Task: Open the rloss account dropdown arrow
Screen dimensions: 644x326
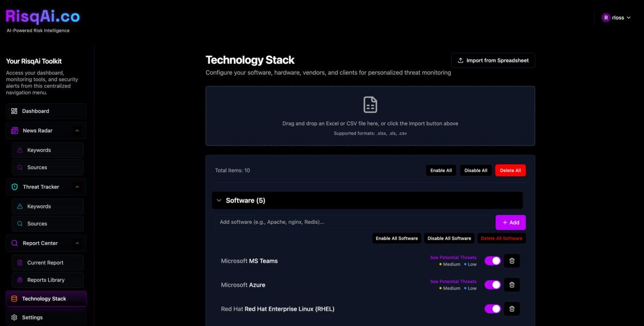Action: pyautogui.click(x=628, y=18)
